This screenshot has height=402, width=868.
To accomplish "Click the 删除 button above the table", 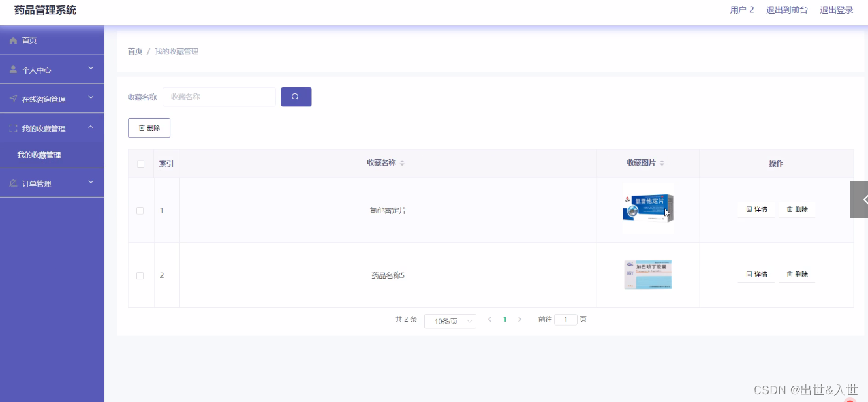I will (149, 128).
